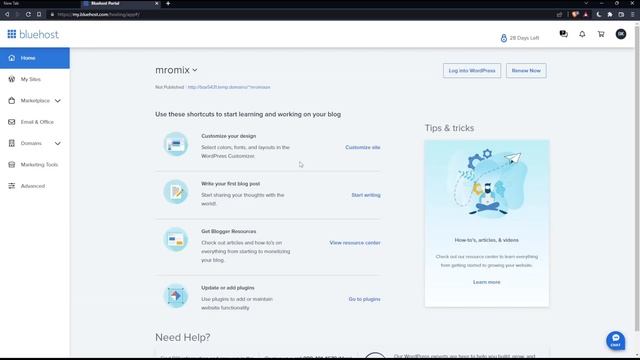This screenshot has height=360, width=640.
Task: Go to Home in the sidebar
Action: point(35,58)
